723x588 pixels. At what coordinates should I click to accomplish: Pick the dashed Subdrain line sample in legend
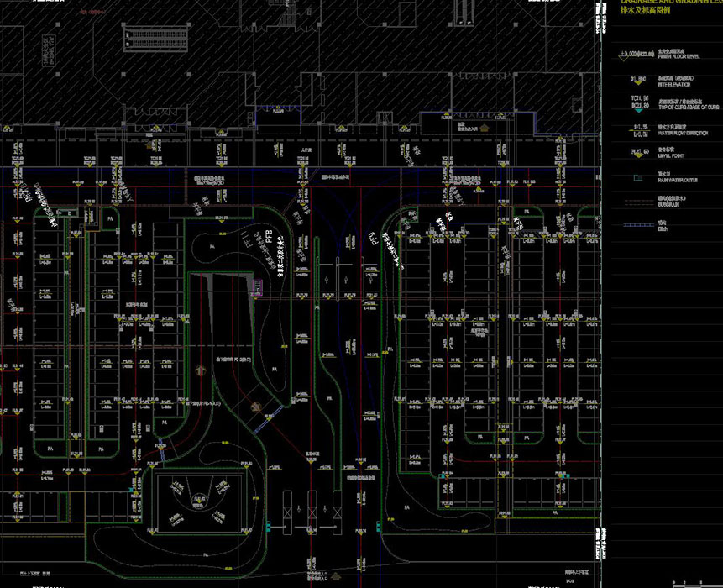(x=636, y=202)
